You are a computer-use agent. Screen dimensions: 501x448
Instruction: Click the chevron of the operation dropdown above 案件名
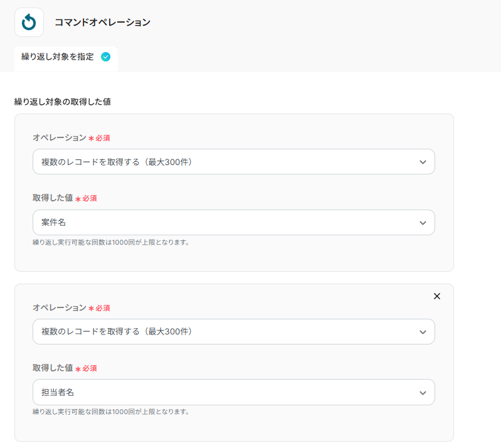pyautogui.click(x=423, y=162)
